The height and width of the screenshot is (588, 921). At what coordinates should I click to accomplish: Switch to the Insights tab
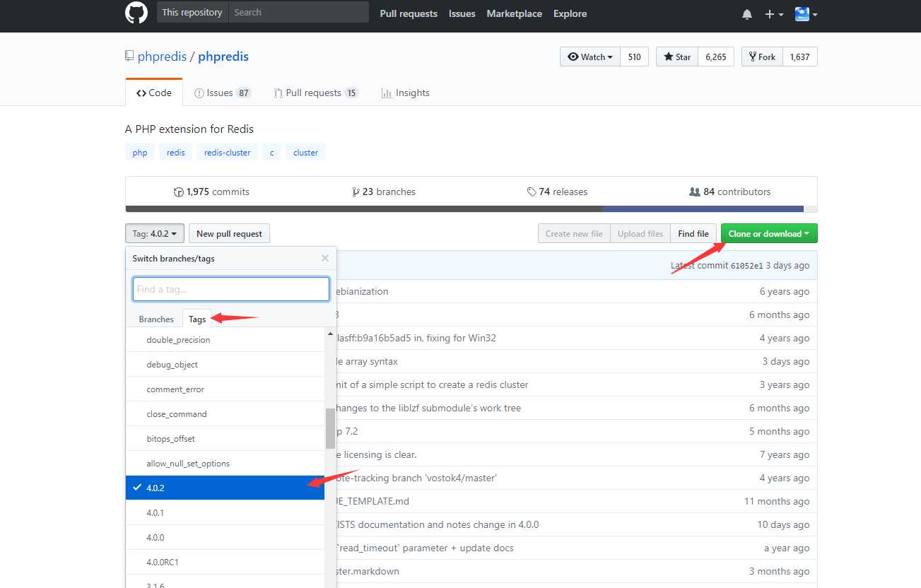(x=405, y=93)
